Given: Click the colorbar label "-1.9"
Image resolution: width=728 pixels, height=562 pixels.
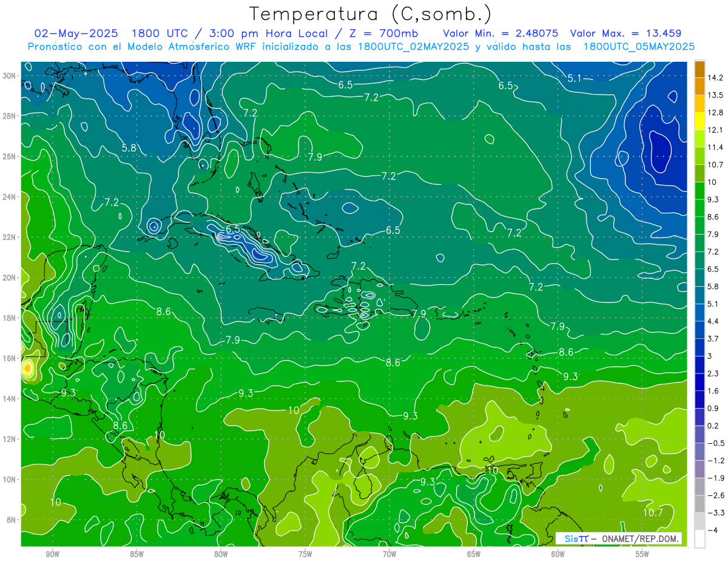Looking at the screenshot, I should pyautogui.click(x=716, y=478).
